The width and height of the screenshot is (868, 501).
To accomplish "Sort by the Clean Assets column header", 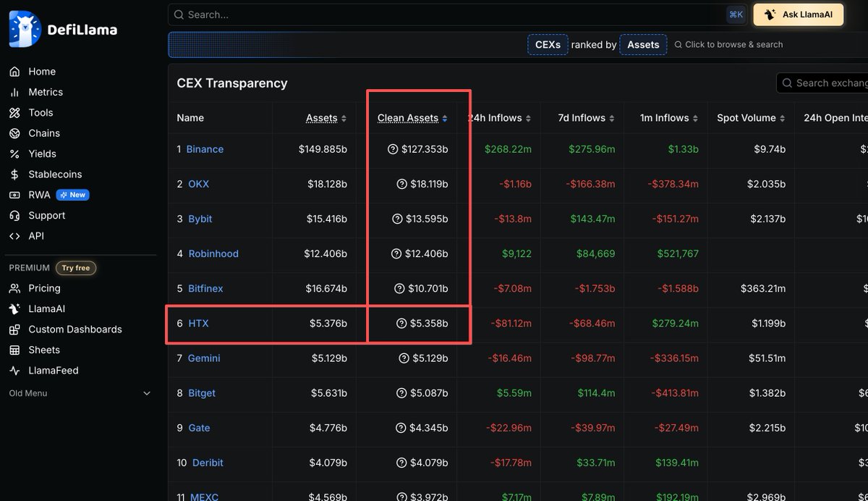I will 412,118.
